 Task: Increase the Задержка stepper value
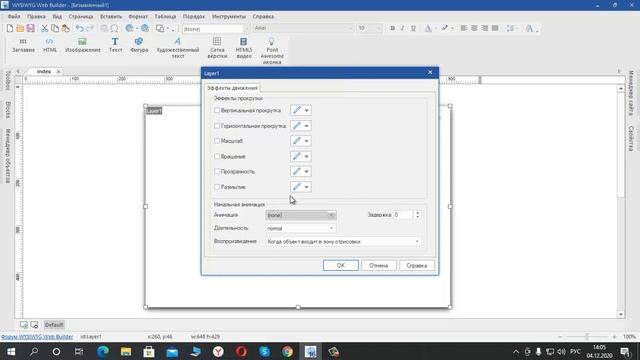(x=418, y=213)
